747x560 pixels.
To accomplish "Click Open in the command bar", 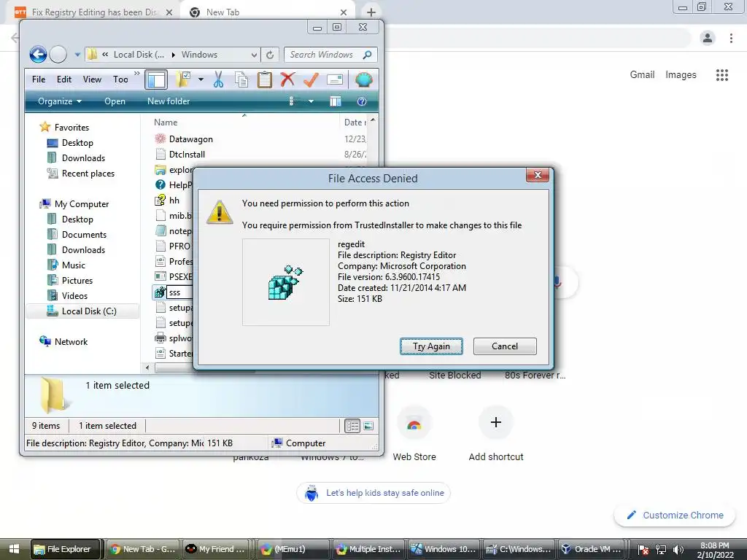I will coord(115,101).
